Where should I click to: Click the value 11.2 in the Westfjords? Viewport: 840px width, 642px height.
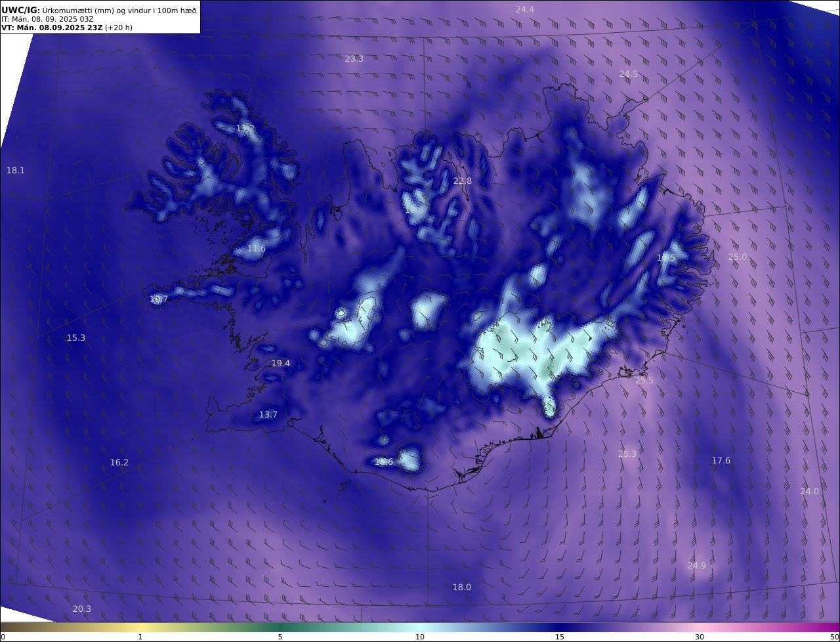(x=245, y=128)
